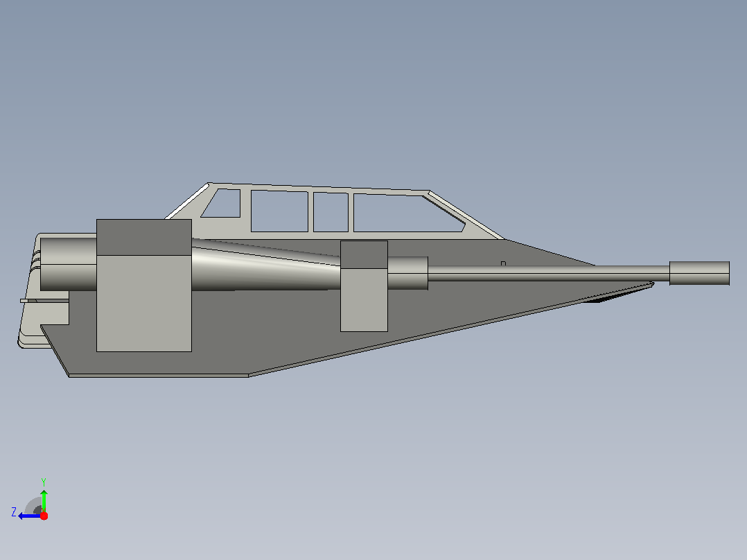Pick the triangular rear canopy window
This screenshot has height=560, width=747.
tap(223, 204)
